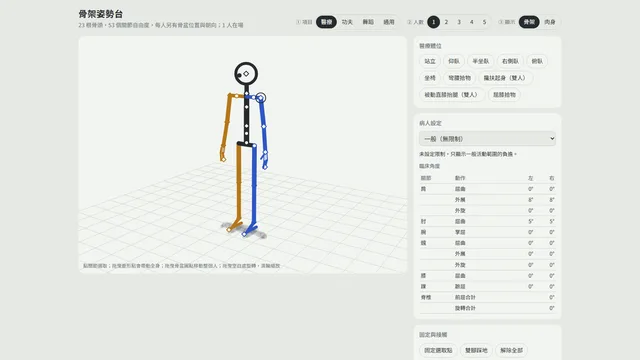Click the 旋轉合計 row label
Viewport: 640px width, 360px height.
[465, 308]
